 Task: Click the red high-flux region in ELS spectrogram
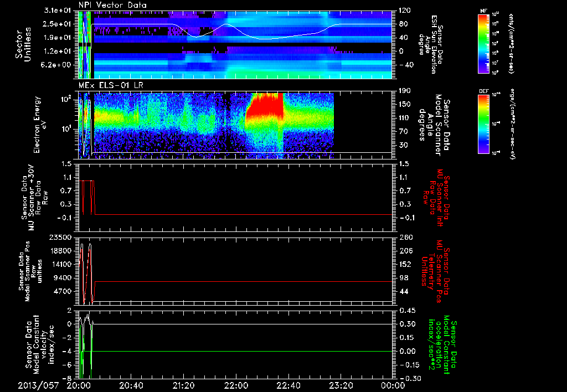265,107
